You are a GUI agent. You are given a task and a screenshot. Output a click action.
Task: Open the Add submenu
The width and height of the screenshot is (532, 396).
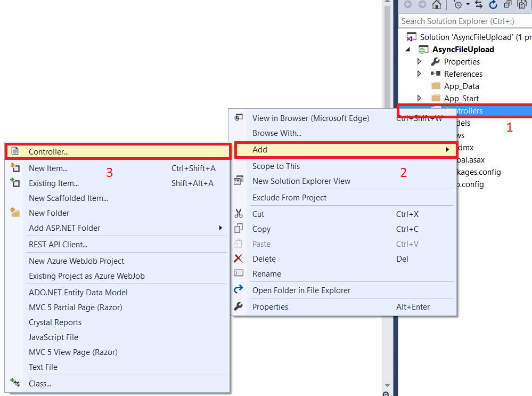(345, 150)
